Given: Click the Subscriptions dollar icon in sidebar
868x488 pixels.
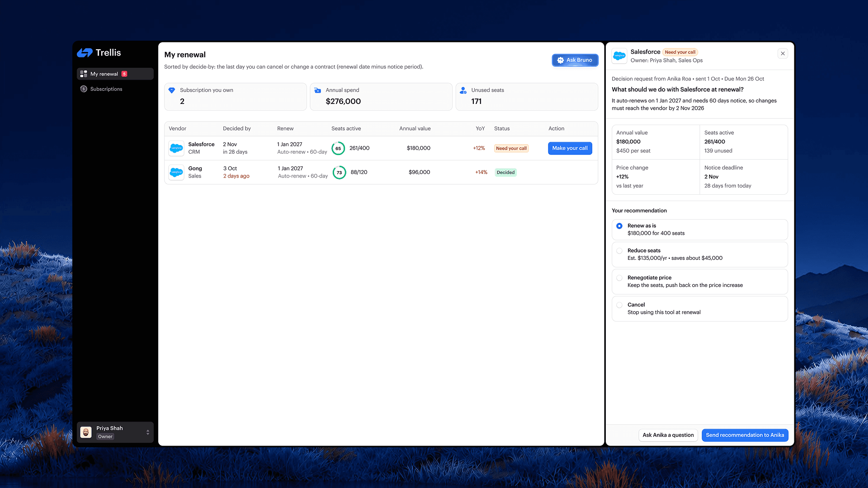Looking at the screenshot, I should coord(84,89).
